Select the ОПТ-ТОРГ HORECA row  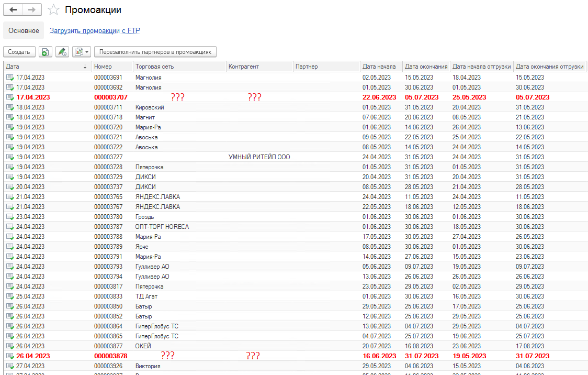pos(162,227)
